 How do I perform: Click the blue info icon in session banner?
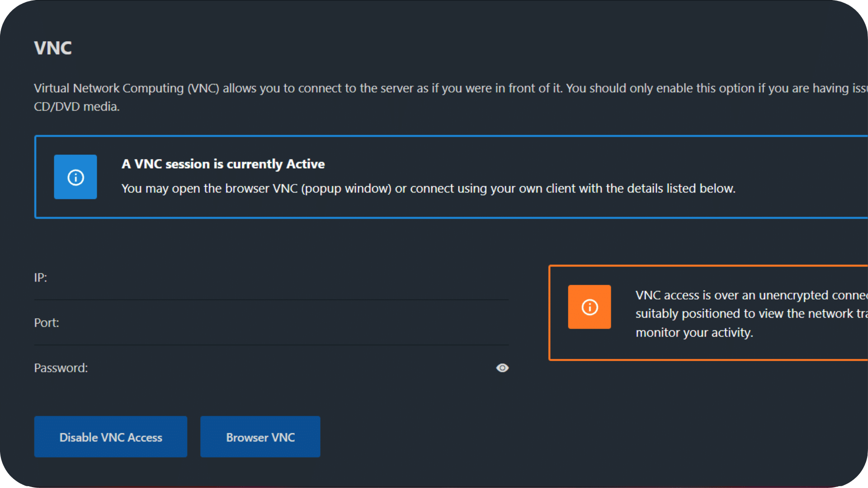(75, 177)
